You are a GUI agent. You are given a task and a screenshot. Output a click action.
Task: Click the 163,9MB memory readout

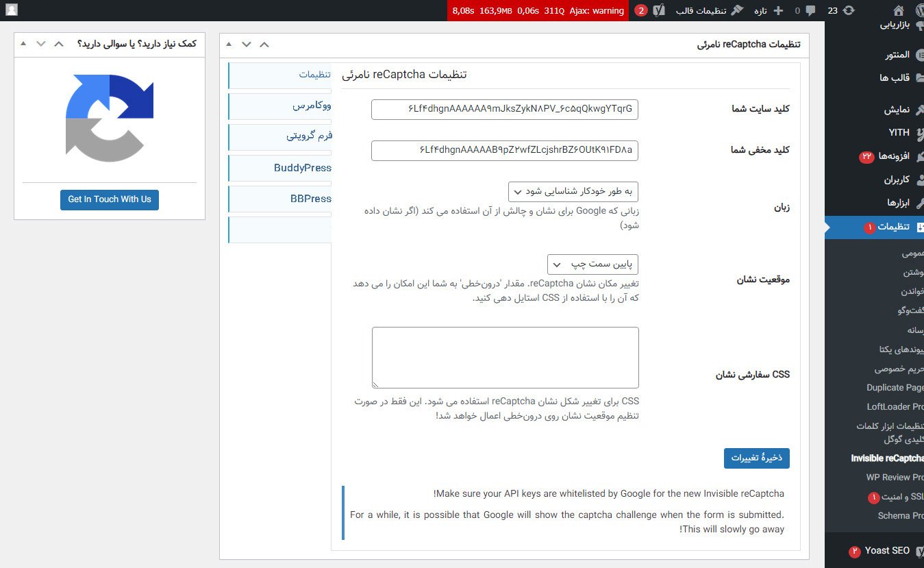(x=496, y=10)
